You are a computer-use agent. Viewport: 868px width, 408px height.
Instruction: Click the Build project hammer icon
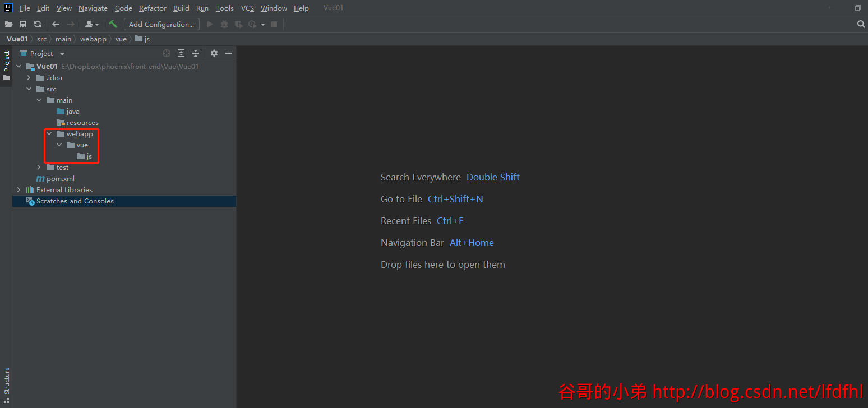(x=113, y=24)
